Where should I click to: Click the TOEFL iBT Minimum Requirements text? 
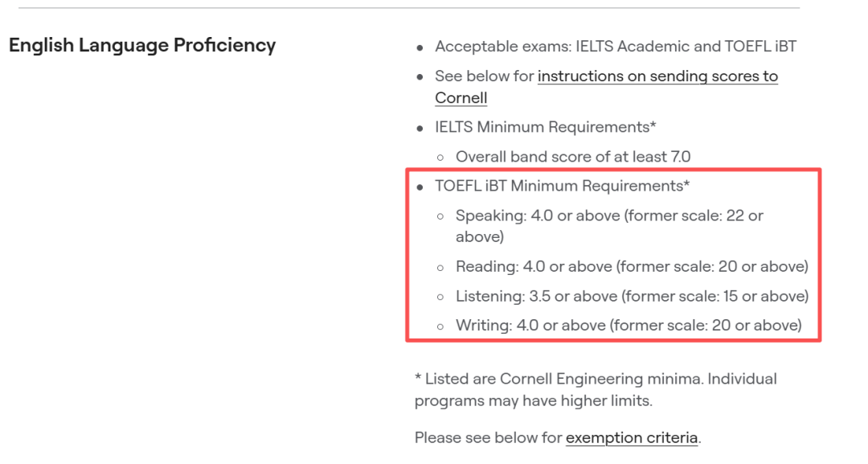pyautogui.click(x=563, y=186)
